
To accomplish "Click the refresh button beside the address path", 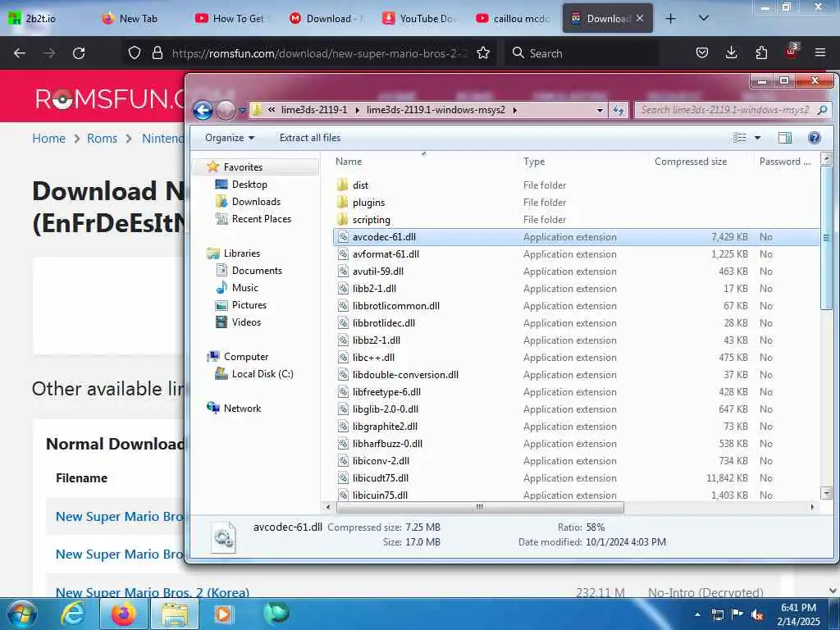I will coord(619,111).
